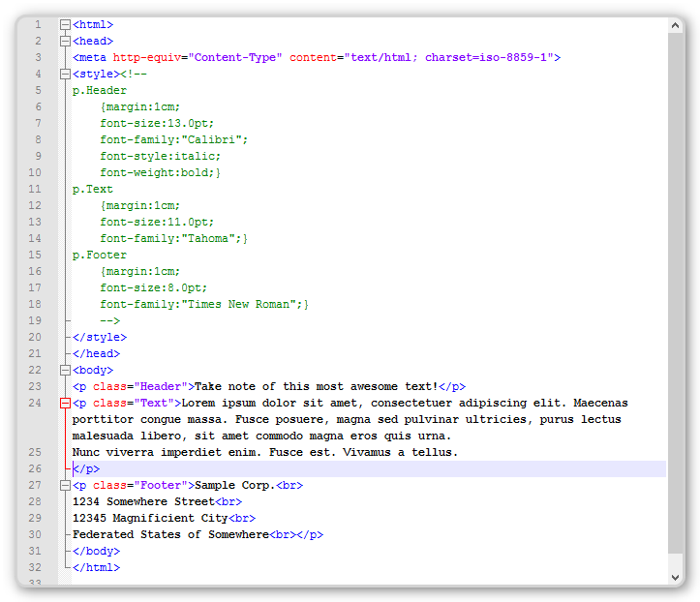This screenshot has width=700, height=602.
Task: Collapse the body tag fold marker
Action: (65, 370)
